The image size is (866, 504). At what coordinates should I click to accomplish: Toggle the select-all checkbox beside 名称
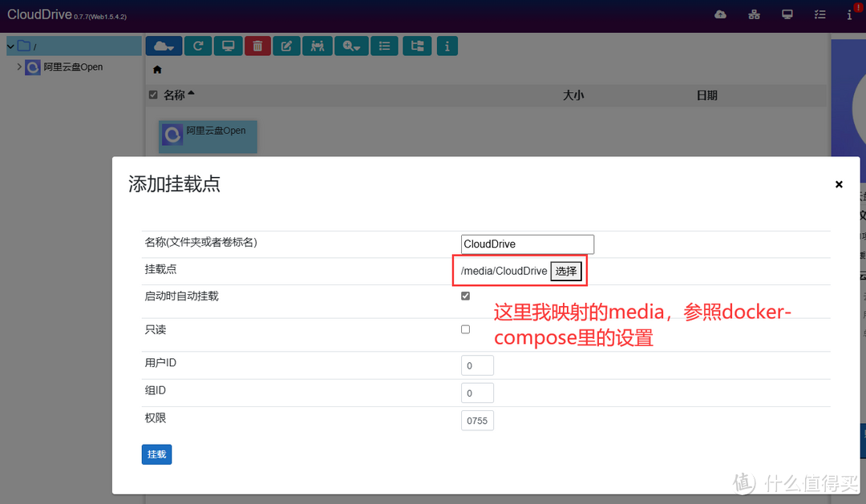pyautogui.click(x=152, y=94)
